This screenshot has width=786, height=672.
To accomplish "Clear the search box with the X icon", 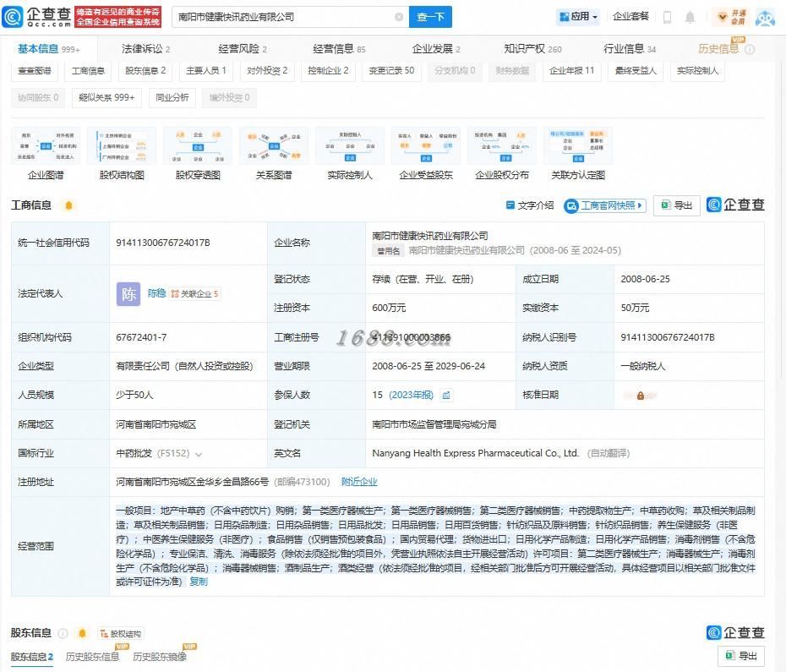I will (399, 17).
